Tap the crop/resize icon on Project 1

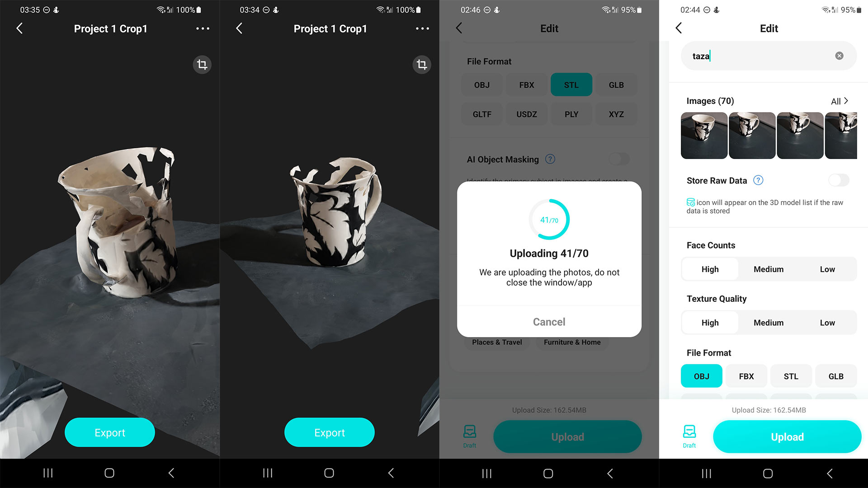coord(202,64)
